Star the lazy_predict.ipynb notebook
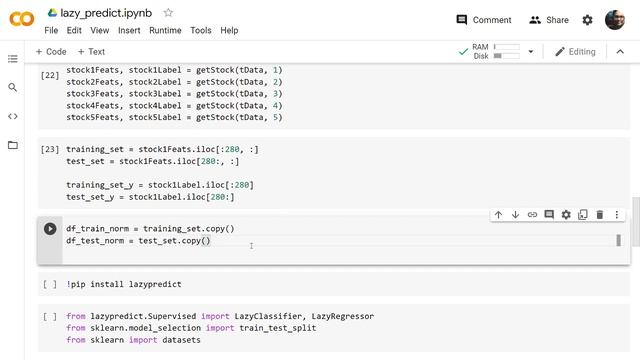Screen dimensions: 640x360 click(168, 13)
